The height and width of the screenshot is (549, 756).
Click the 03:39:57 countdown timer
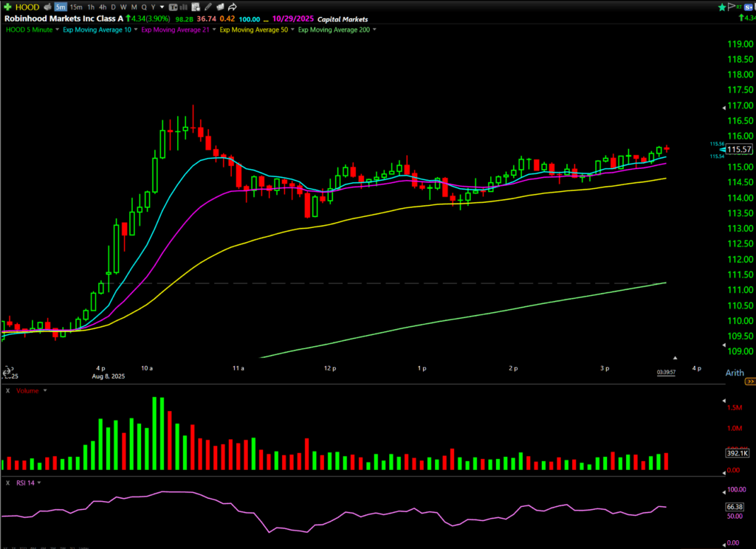pos(666,372)
